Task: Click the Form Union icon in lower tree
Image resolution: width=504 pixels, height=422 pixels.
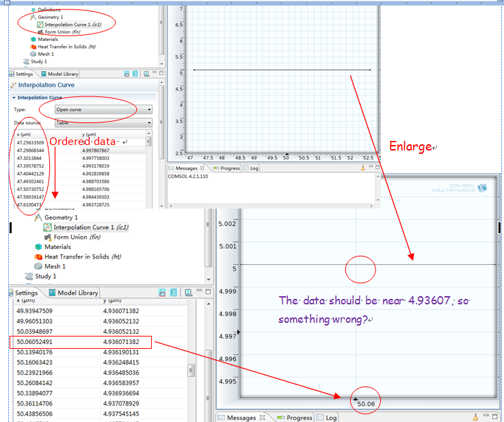Action: [48, 237]
